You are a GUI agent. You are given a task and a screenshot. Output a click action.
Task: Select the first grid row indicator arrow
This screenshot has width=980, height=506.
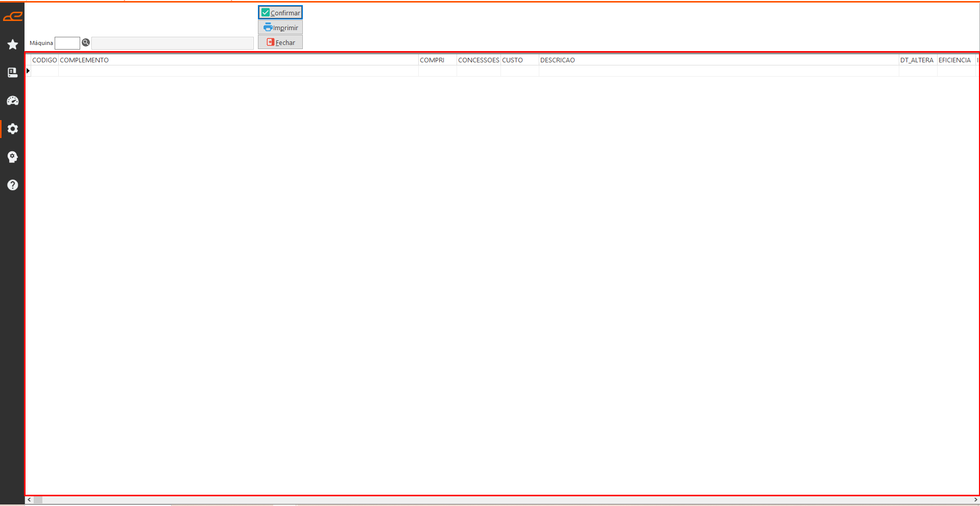tap(28, 71)
